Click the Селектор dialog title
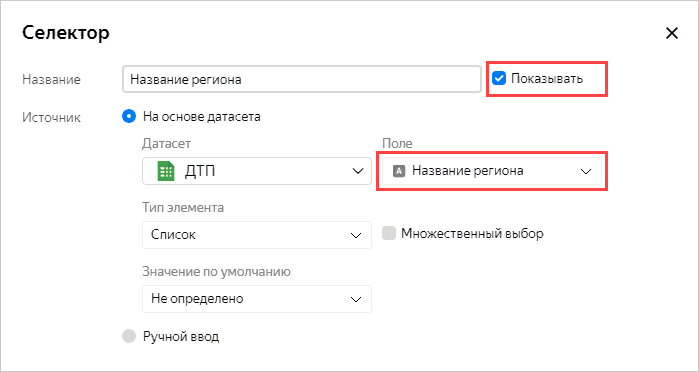This screenshot has width=699, height=372. 66,33
